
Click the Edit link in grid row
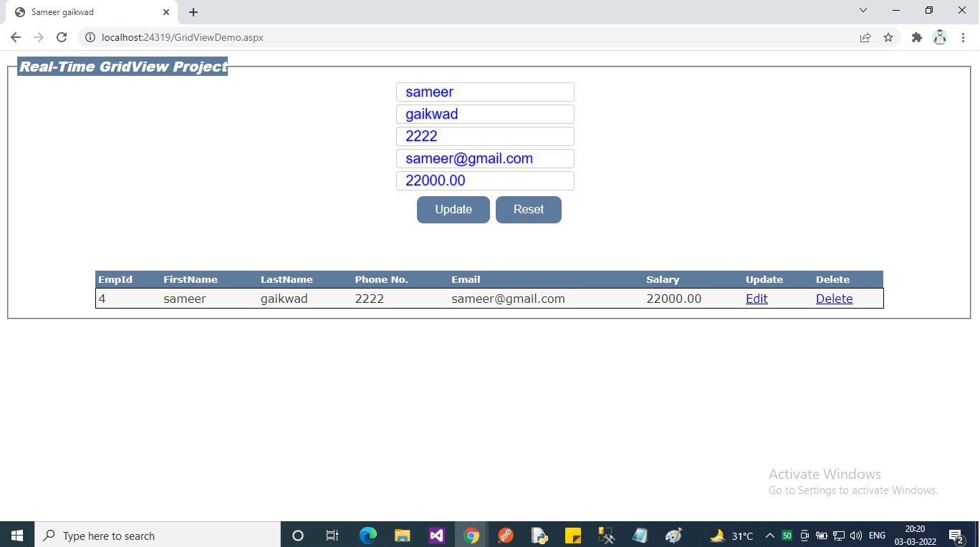click(756, 299)
